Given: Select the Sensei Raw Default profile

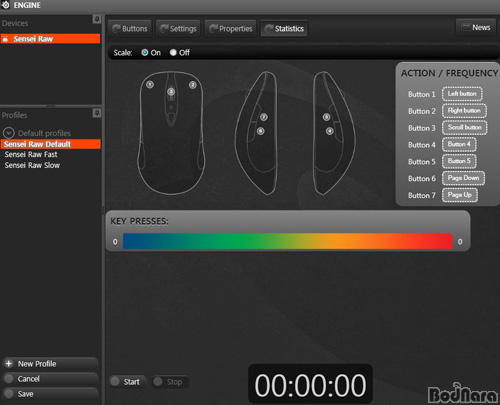Looking at the screenshot, I should click(x=50, y=144).
